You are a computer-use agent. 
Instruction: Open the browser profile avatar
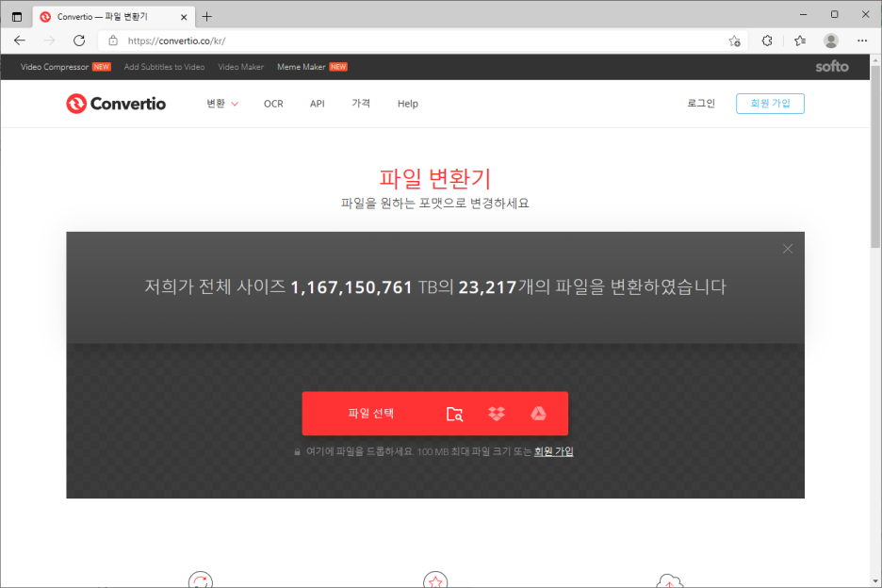pos(831,41)
